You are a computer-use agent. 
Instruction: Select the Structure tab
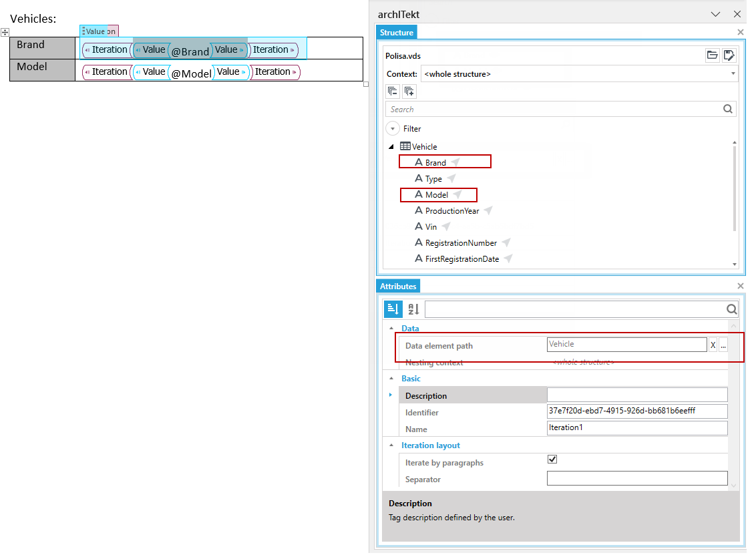click(396, 32)
